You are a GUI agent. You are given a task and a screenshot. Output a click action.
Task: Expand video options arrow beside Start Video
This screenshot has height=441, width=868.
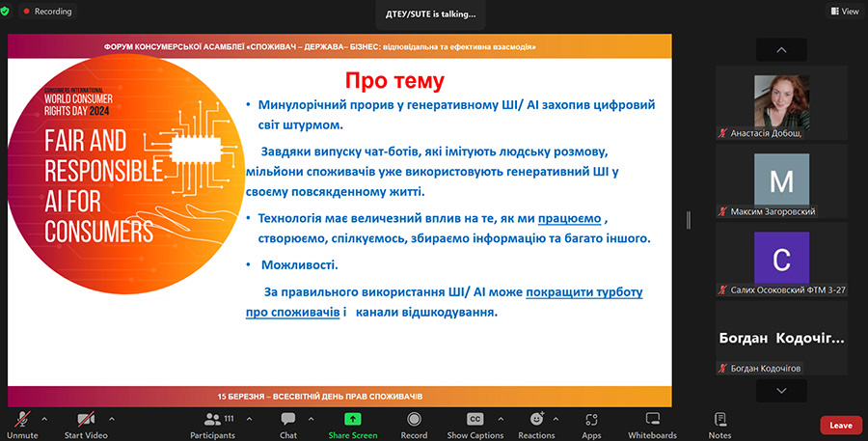pos(112,420)
